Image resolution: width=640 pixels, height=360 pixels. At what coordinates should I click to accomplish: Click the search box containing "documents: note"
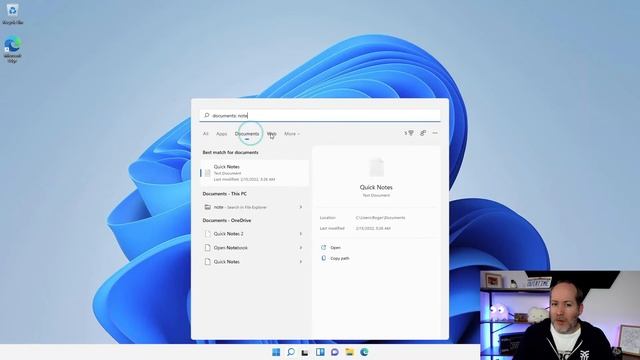[x=320, y=116]
